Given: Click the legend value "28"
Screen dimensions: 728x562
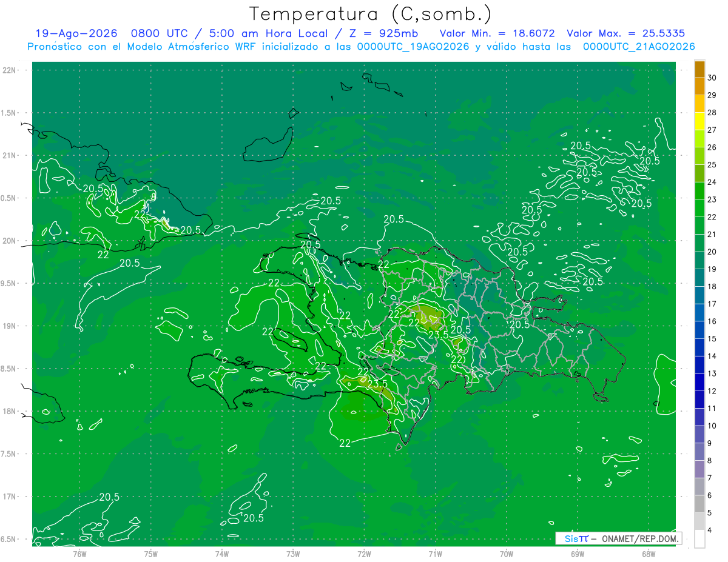Looking at the screenshot, I should point(712,113).
